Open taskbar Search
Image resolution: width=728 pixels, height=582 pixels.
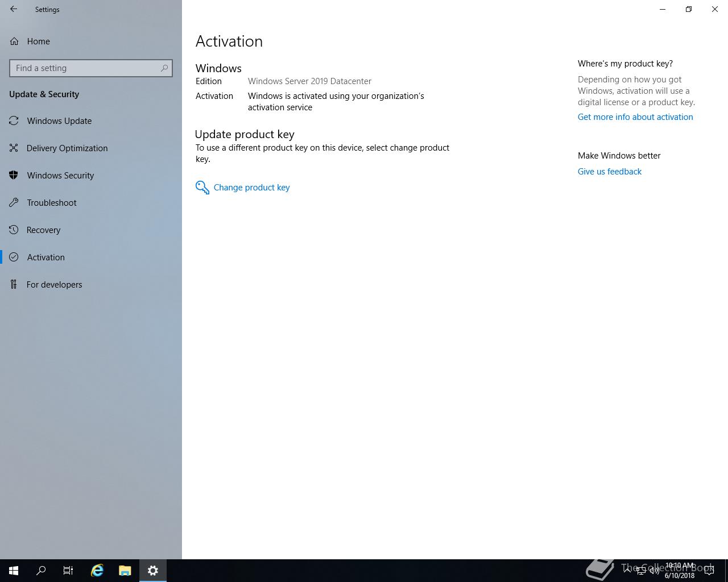41,571
